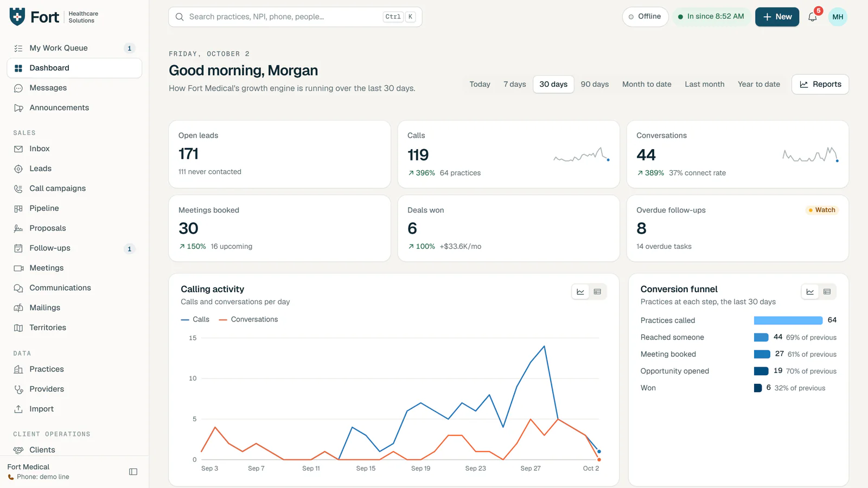Switch Calling activity to table view
Image resolution: width=868 pixels, height=488 pixels.
pyautogui.click(x=597, y=292)
